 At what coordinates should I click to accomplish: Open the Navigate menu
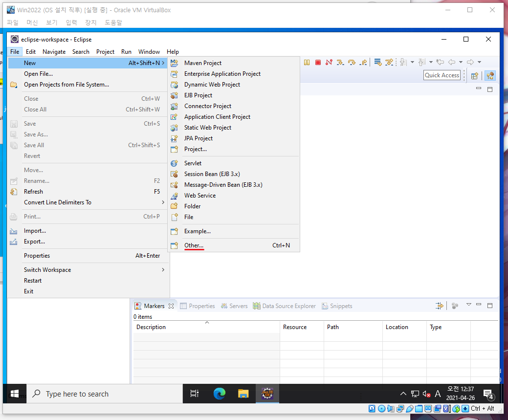54,52
